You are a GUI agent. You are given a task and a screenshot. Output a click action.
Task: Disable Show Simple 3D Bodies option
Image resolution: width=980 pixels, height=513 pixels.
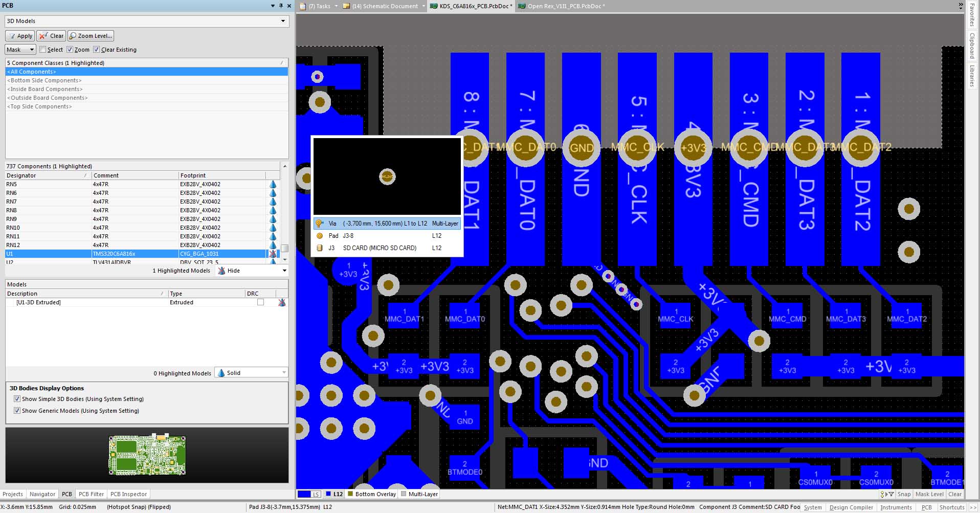pyautogui.click(x=17, y=399)
